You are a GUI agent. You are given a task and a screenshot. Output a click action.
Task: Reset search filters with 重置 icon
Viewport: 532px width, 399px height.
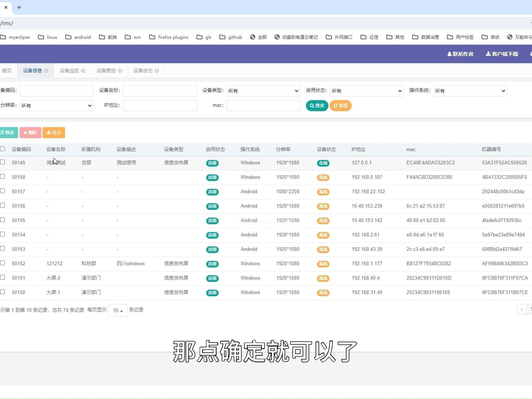click(340, 106)
